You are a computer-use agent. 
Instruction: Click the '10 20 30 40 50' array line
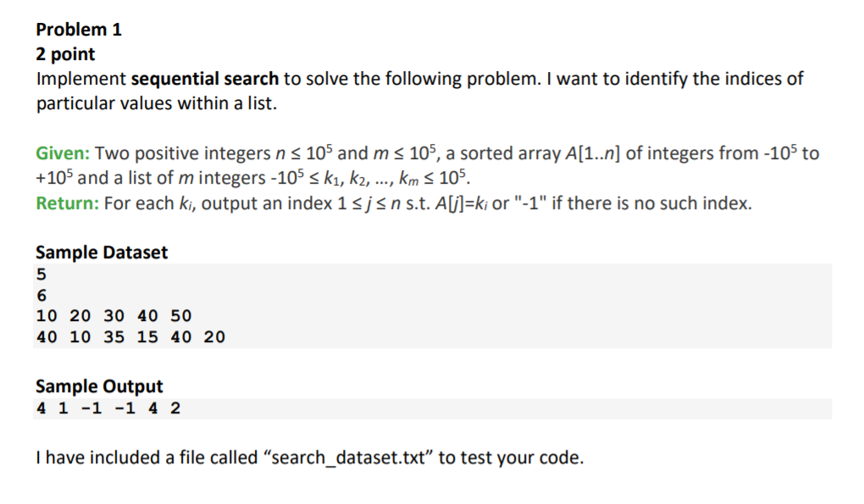[x=114, y=316]
